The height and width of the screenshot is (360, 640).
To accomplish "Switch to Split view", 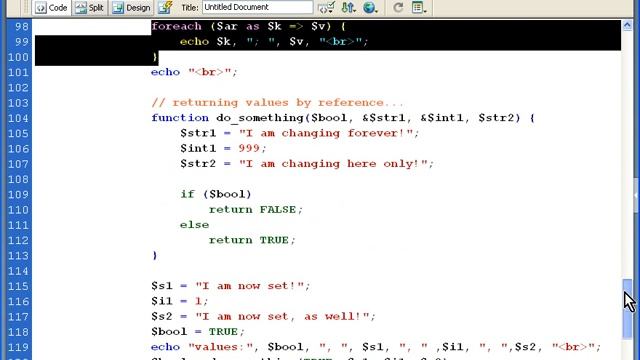I will click(90, 7).
